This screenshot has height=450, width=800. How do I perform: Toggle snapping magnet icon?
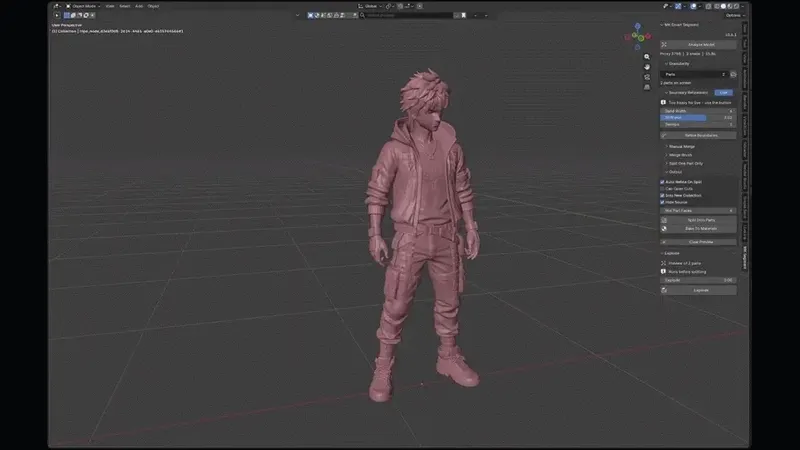[400, 6]
